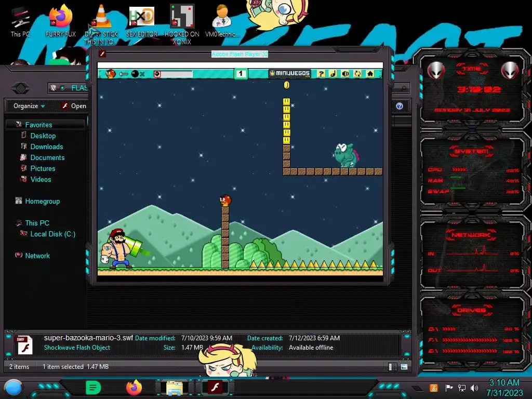Click the Flash icon in player title bar
The height and width of the screenshot is (399, 532).
click(102, 54)
